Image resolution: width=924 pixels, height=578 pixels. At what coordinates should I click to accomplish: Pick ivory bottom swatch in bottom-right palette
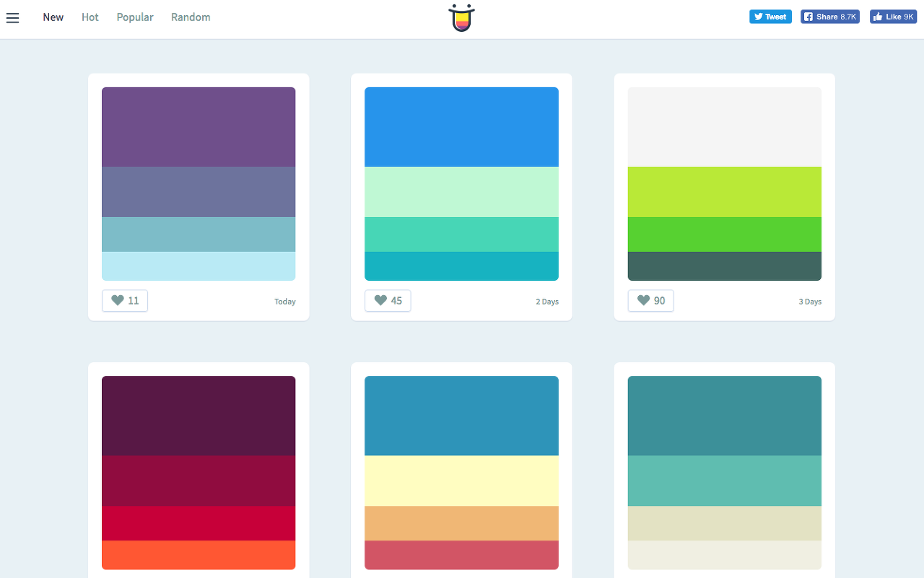[x=725, y=555]
